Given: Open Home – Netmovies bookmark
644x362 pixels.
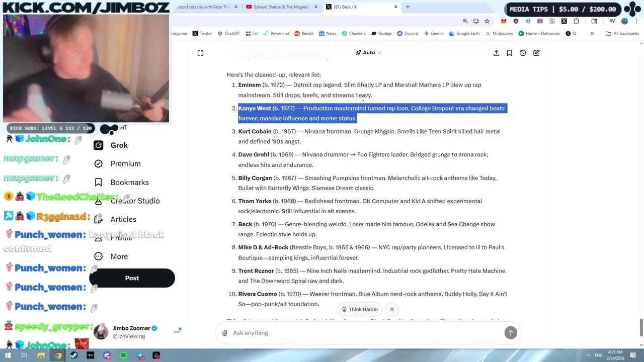Looking at the screenshot, I should (539, 34).
